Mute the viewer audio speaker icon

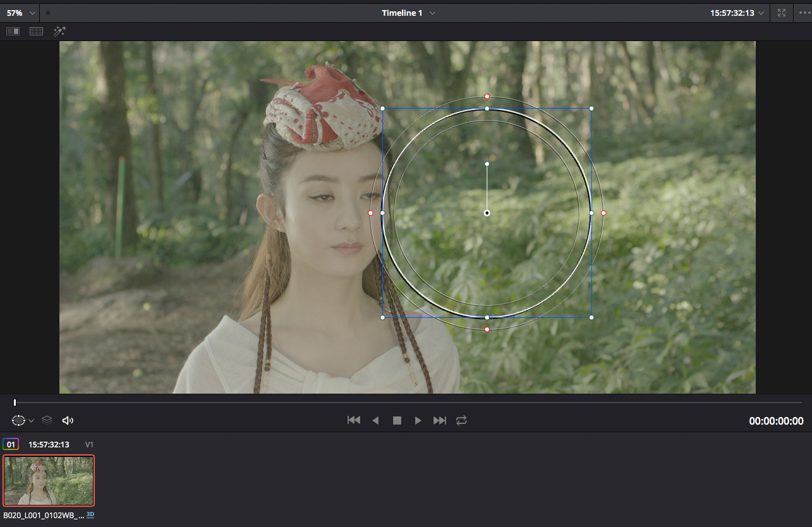[x=68, y=420]
